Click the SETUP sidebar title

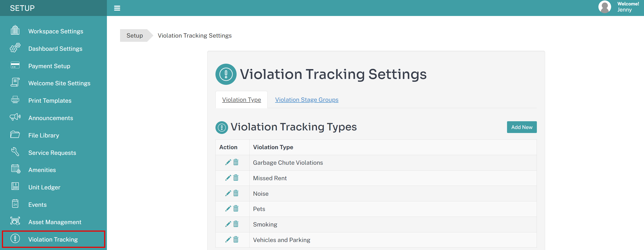pos(22,8)
